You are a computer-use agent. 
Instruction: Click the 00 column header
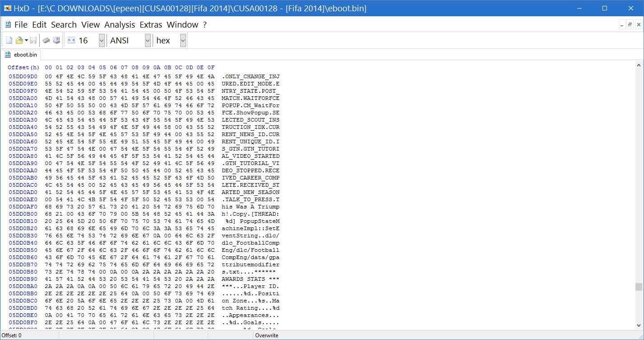point(49,67)
